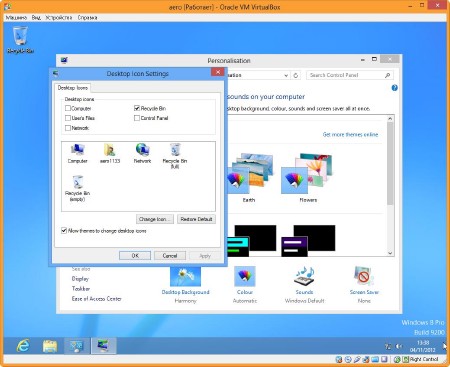Click Cancel in Desktop Icon Settings
This screenshot has height=367, width=450.
[170, 256]
